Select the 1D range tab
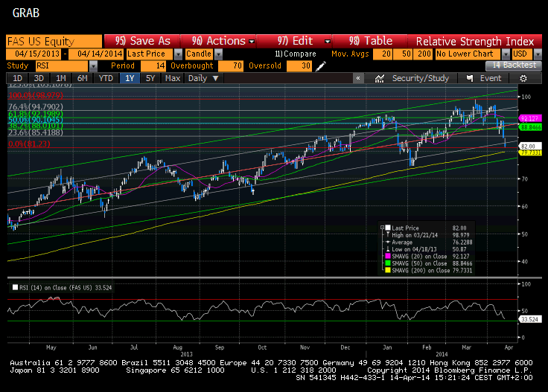This screenshot has width=548, height=392. tap(17, 78)
